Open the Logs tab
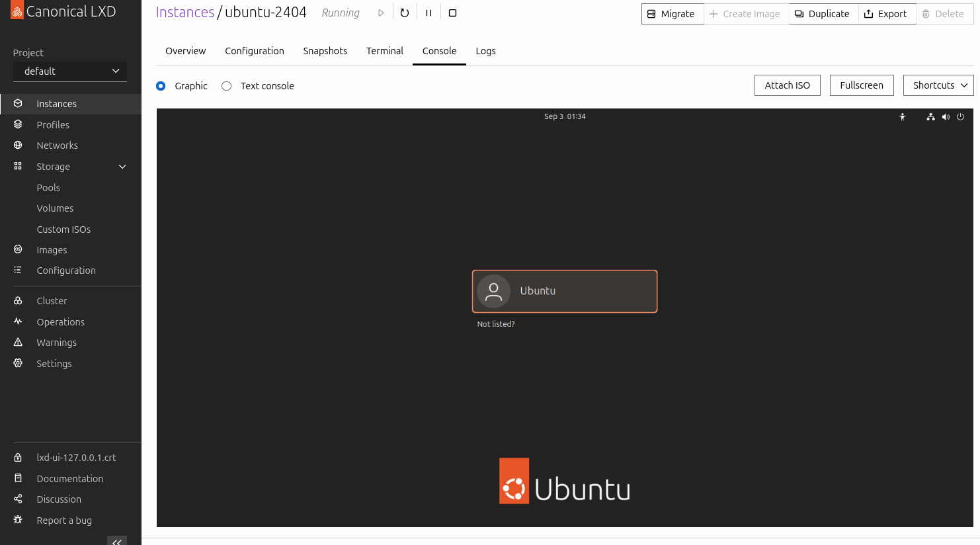The height and width of the screenshot is (545, 980). tap(485, 51)
